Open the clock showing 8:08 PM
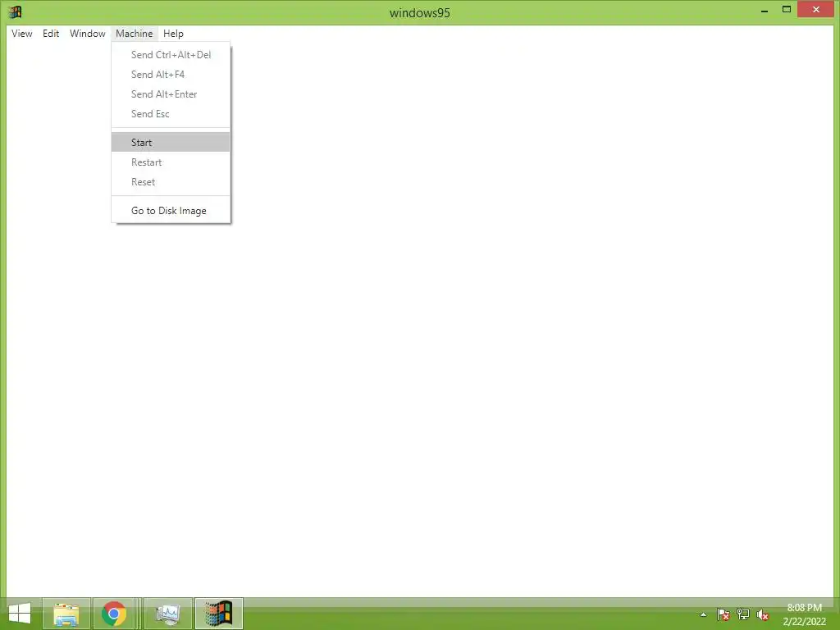The width and height of the screenshot is (840, 630). (x=804, y=614)
